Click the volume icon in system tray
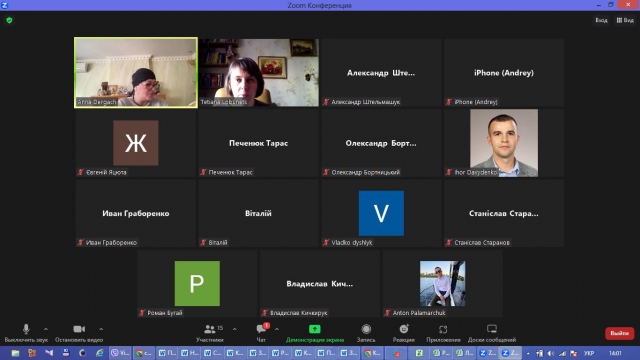 [x=551, y=353]
